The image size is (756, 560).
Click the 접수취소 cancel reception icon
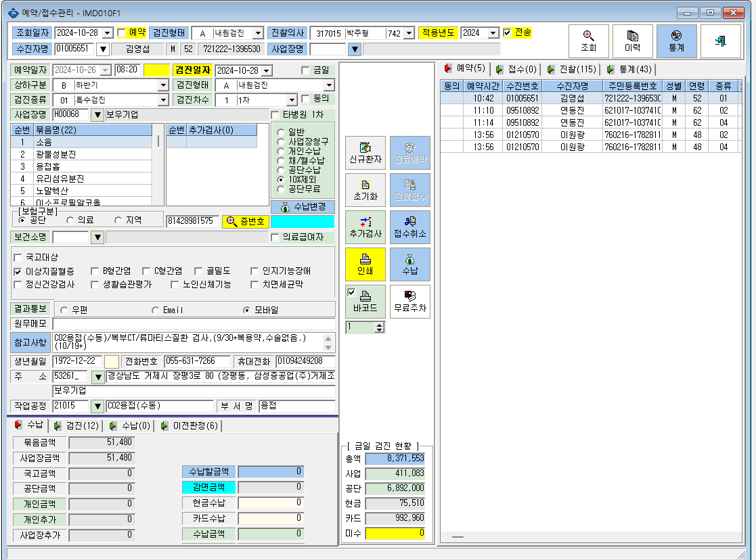point(410,227)
